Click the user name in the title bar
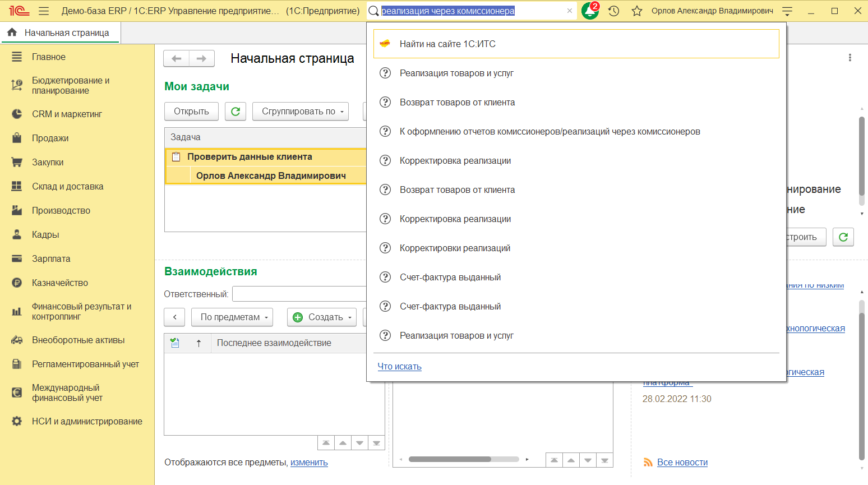 coord(712,11)
